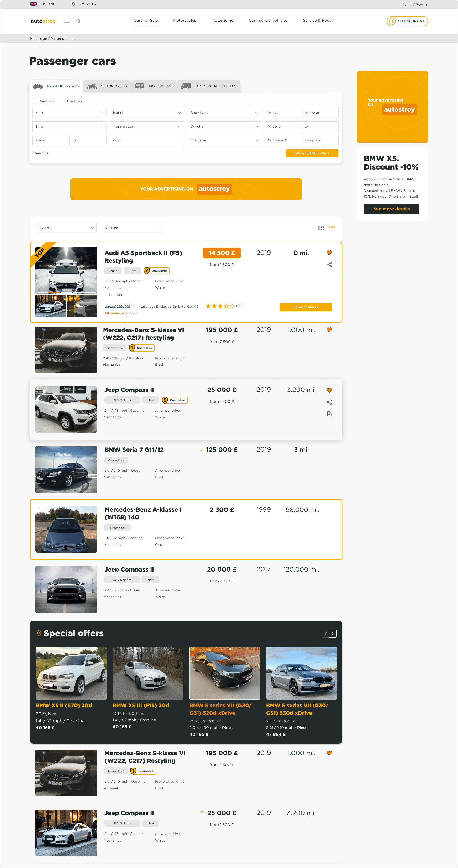The height and width of the screenshot is (868, 458).
Task: Check the Used cars checkbox
Action: [62, 101]
